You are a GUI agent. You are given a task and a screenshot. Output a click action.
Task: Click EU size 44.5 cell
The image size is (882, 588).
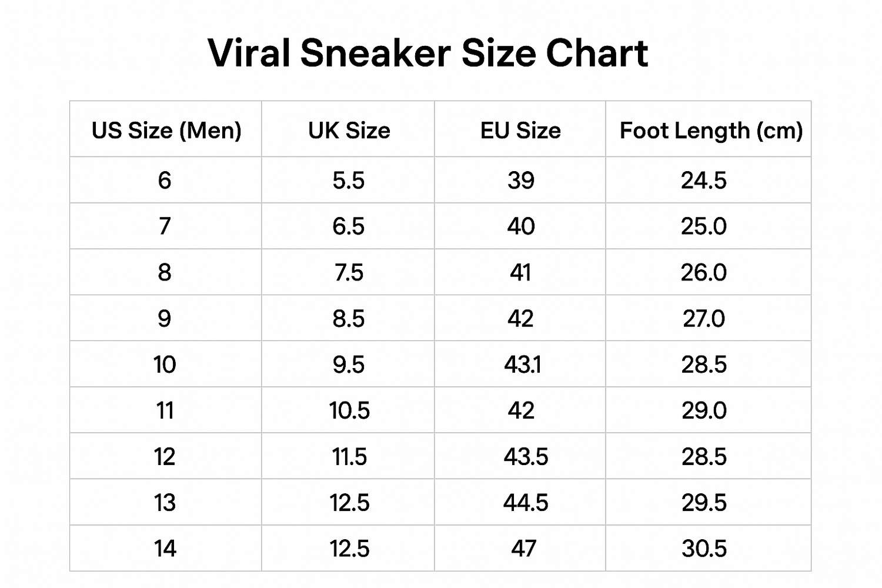[525, 503]
